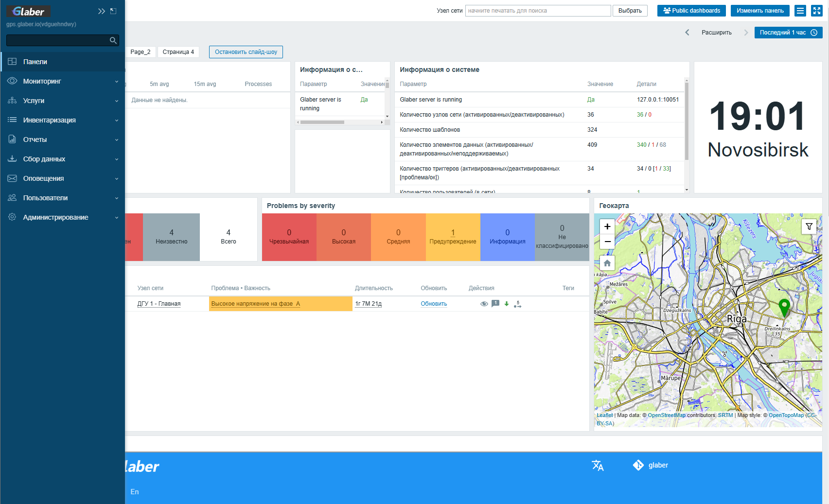Collapse the sidebar with the double-arrow icon
This screenshot has width=829, height=504.
coord(102,11)
